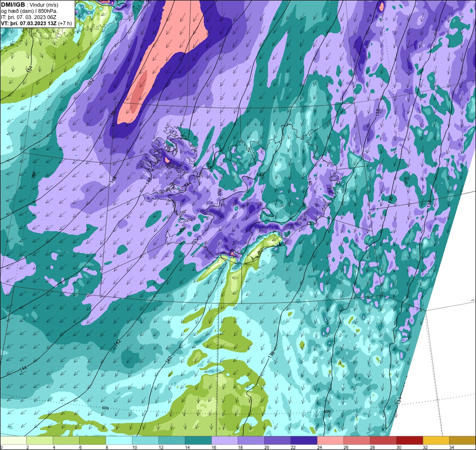The height and width of the screenshot is (450, 476).
Task: Click the 20W longitude label
Action: point(219,192)
